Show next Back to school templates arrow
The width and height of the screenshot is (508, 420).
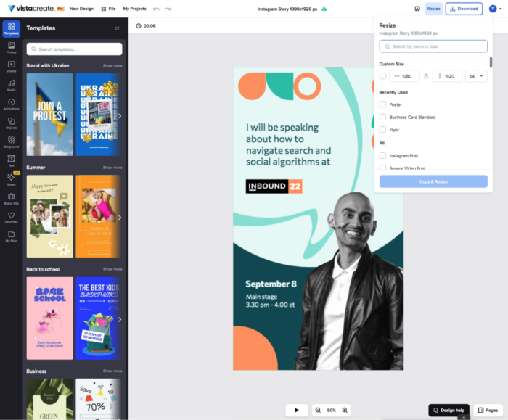(120, 319)
